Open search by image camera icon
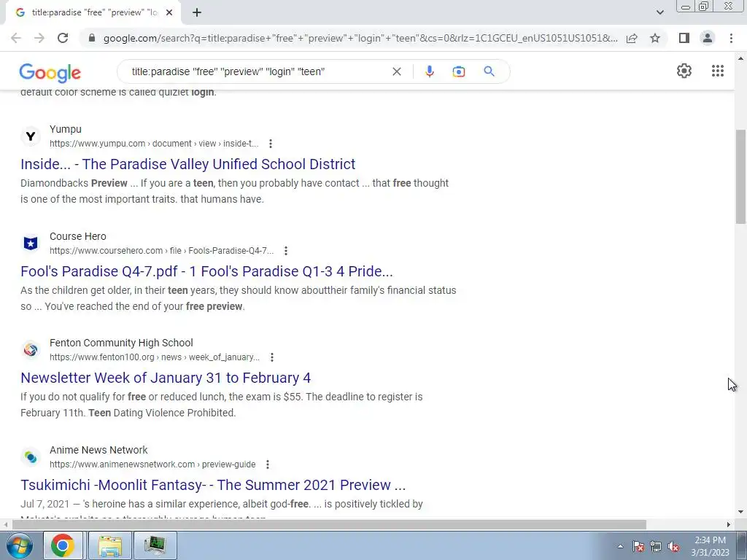747x560 pixels. click(x=458, y=71)
